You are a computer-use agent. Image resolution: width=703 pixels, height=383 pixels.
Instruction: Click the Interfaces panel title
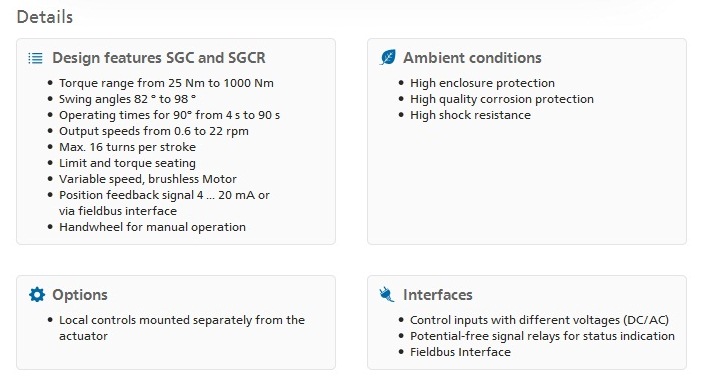(x=438, y=295)
